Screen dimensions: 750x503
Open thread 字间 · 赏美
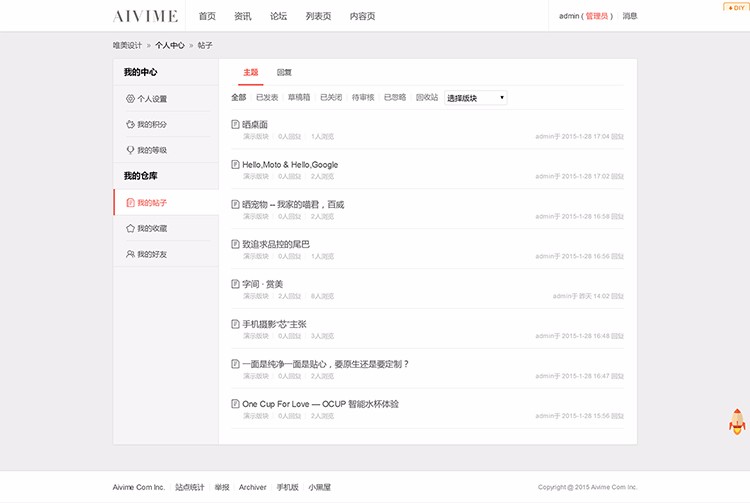point(263,284)
